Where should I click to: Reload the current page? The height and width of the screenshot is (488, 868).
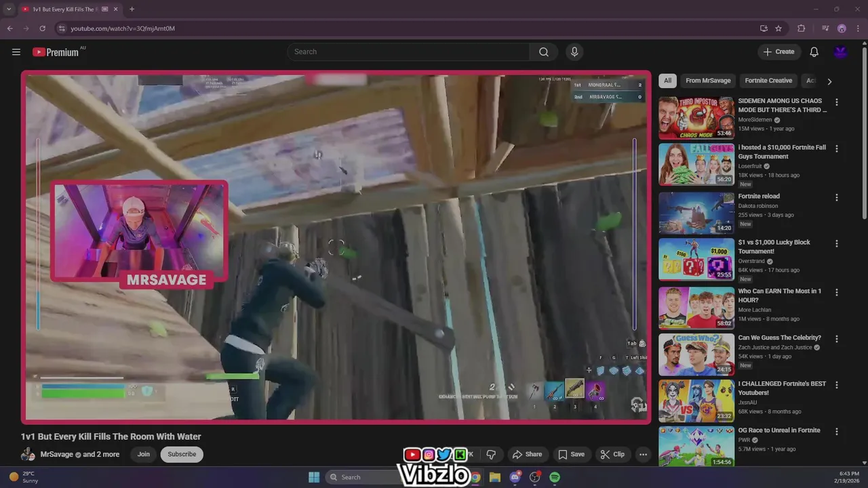point(42,28)
